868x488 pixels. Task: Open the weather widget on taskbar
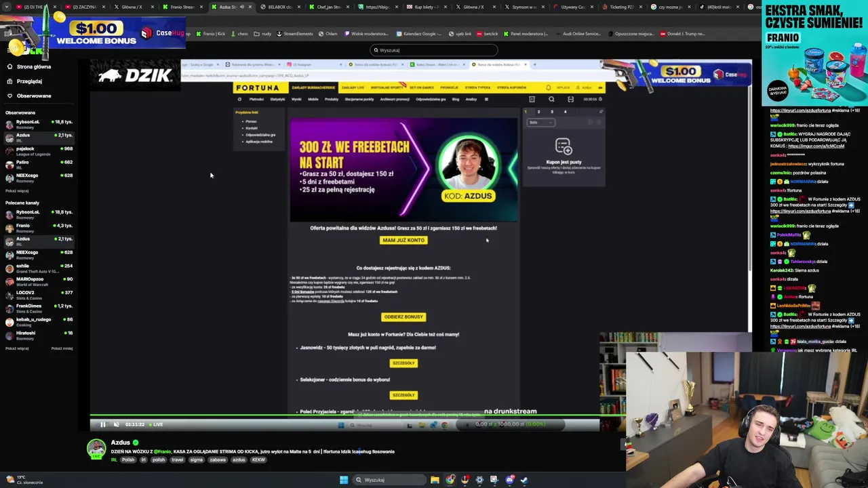24,480
